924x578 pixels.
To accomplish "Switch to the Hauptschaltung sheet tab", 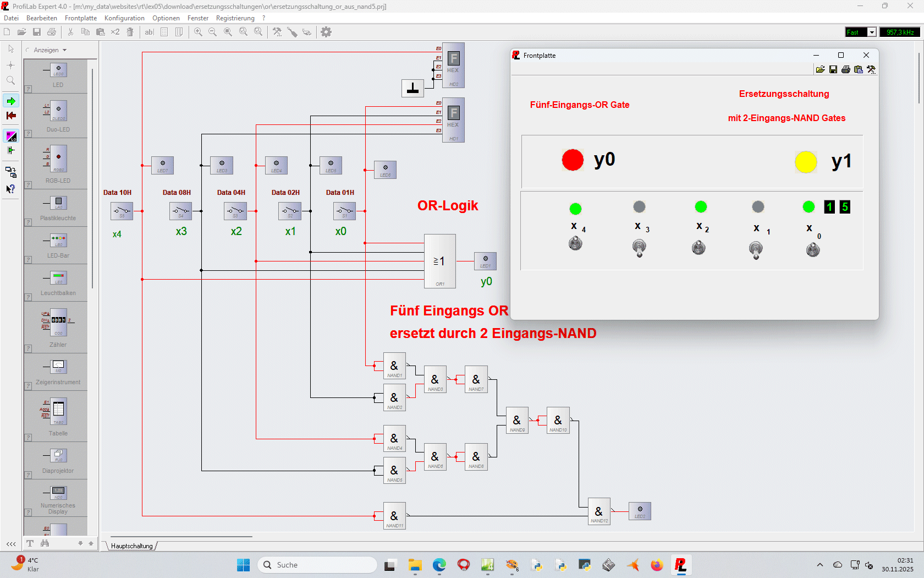I will (x=132, y=546).
